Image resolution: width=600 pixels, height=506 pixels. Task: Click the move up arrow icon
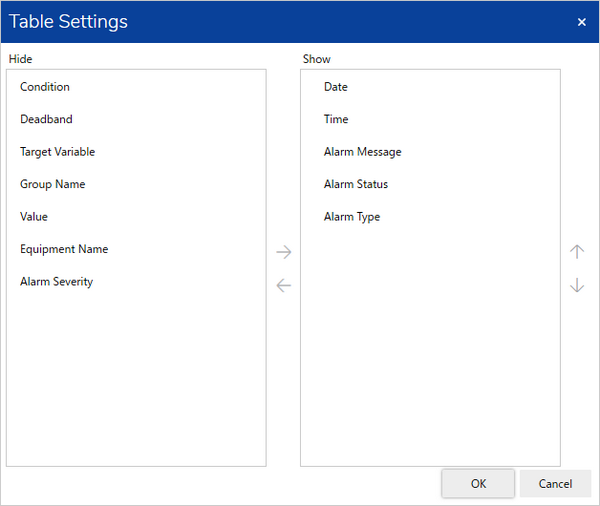pyautogui.click(x=577, y=252)
